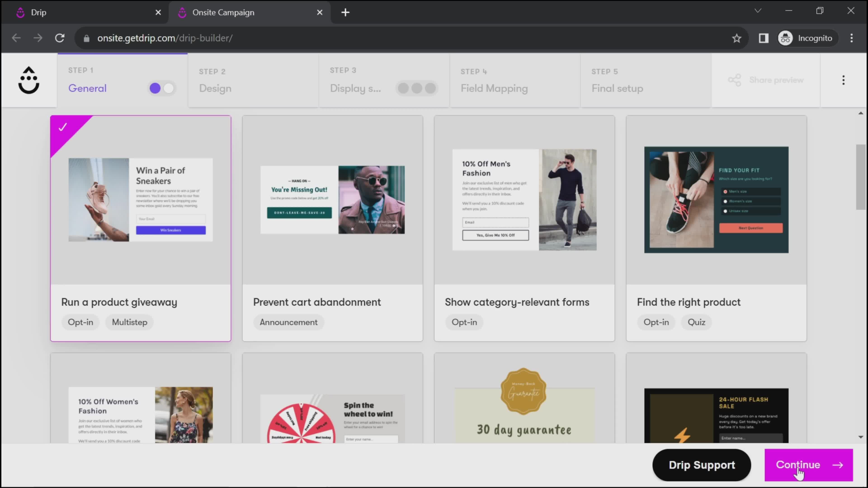Image resolution: width=868 pixels, height=488 pixels.
Task: Click Opt-in tag under Show category-relevant forms
Action: 464,322
